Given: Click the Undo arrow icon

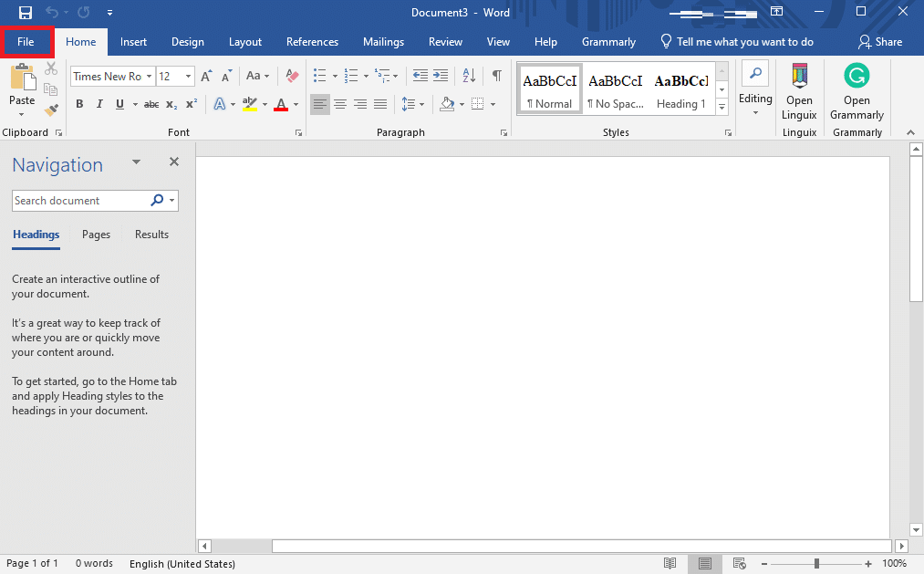Looking at the screenshot, I should 52,13.
